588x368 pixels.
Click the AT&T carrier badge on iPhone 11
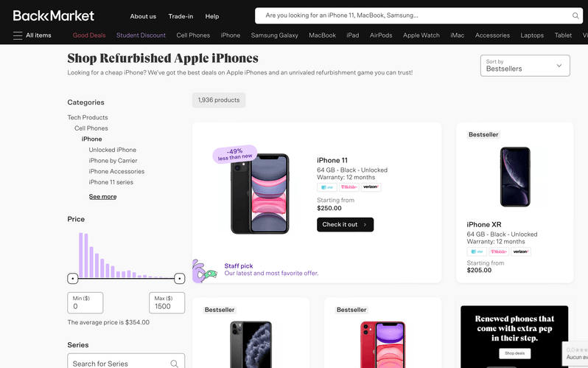[x=326, y=187]
